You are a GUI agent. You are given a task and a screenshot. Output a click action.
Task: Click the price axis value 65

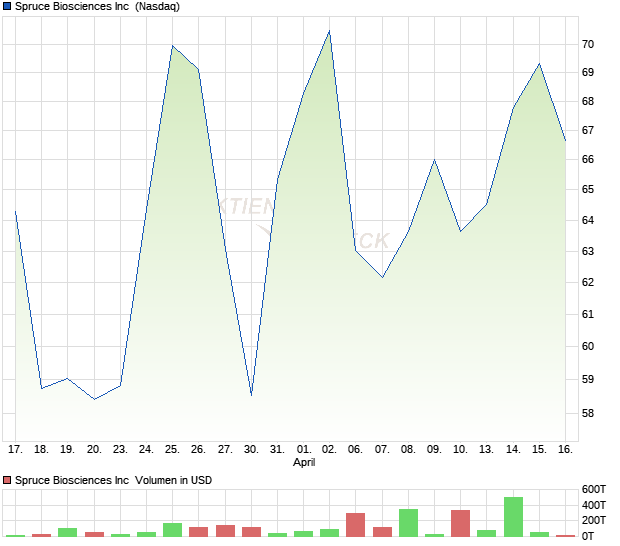588,189
